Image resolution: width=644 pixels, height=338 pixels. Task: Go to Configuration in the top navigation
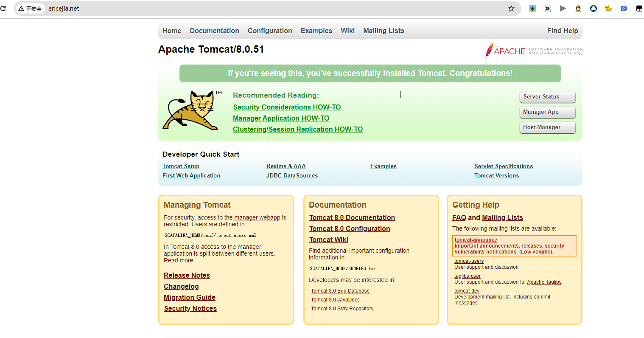pos(270,31)
